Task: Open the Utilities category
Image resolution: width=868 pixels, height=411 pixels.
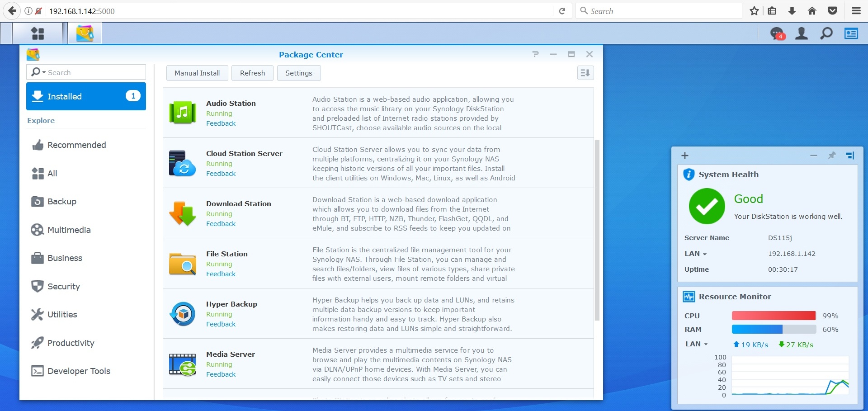Action: (86, 315)
